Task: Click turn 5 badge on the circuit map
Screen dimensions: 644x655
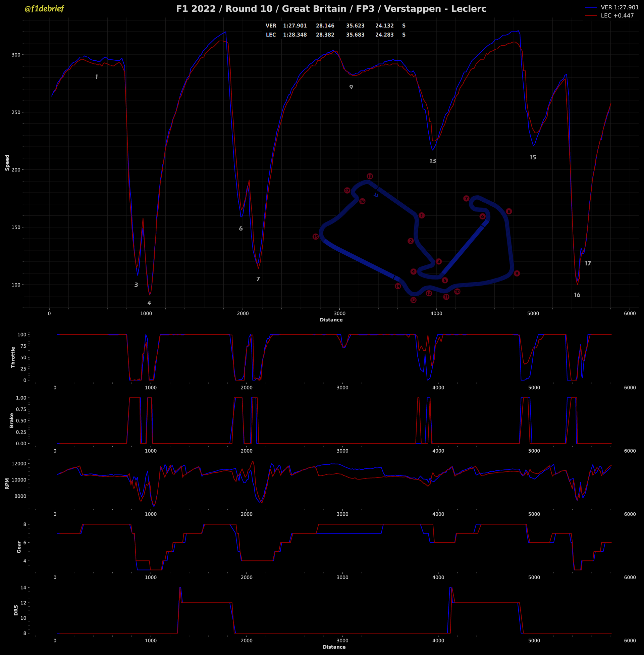Action: click(x=445, y=280)
